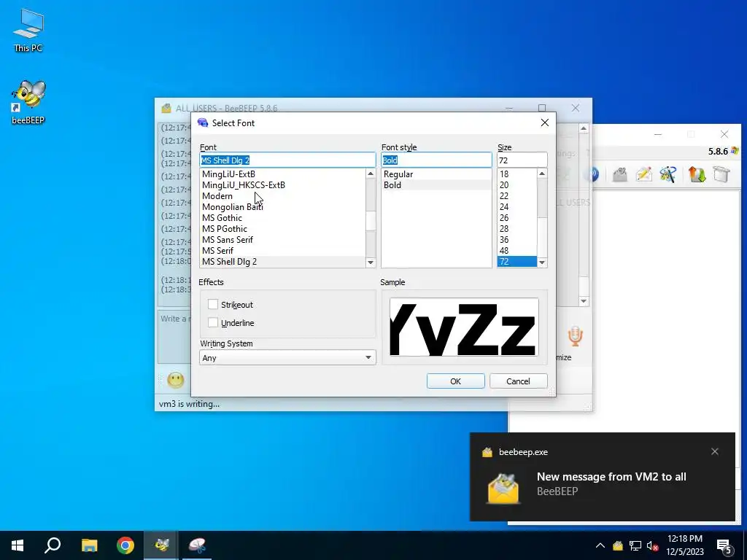Click the microphone voice message icon
The image size is (747, 560).
click(x=575, y=336)
